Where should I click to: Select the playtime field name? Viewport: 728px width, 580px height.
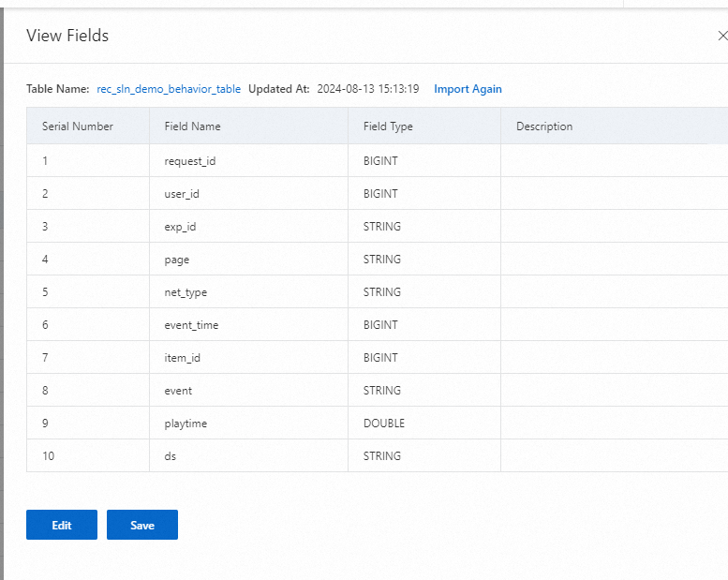point(186,424)
